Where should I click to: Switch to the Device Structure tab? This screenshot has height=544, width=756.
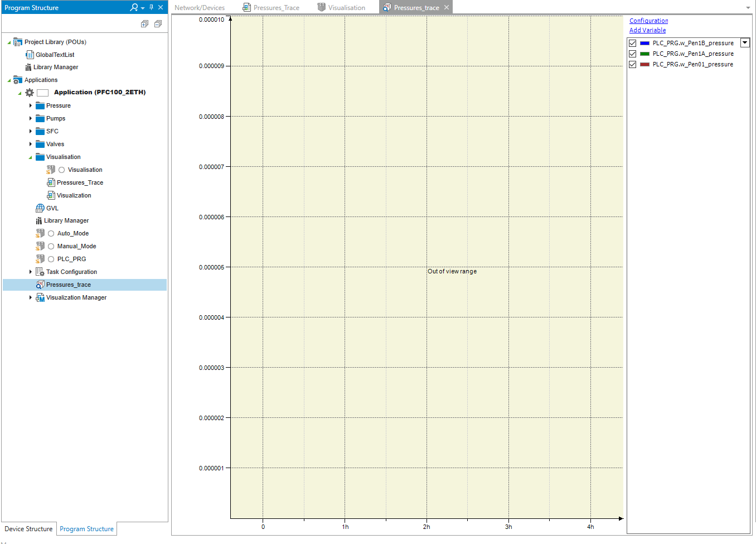pos(28,529)
